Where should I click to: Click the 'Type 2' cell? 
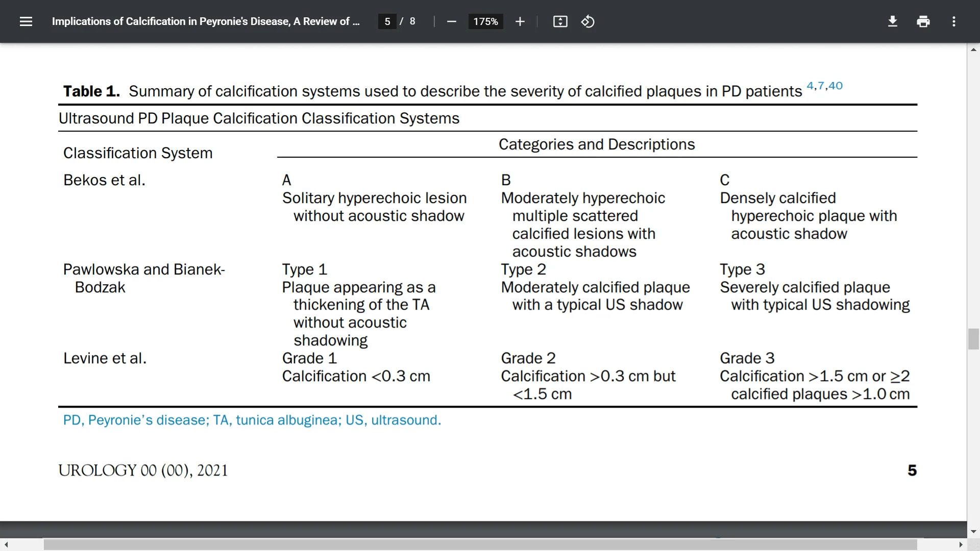point(523,269)
